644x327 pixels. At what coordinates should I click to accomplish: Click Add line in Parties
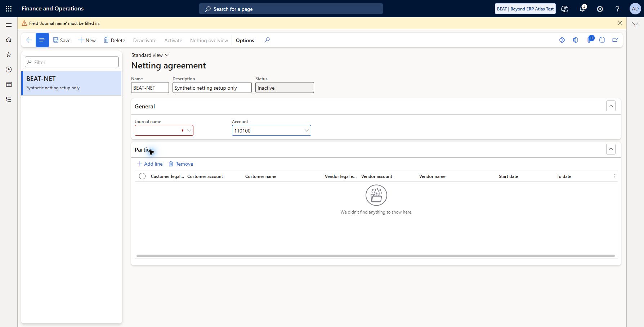tap(150, 164)
